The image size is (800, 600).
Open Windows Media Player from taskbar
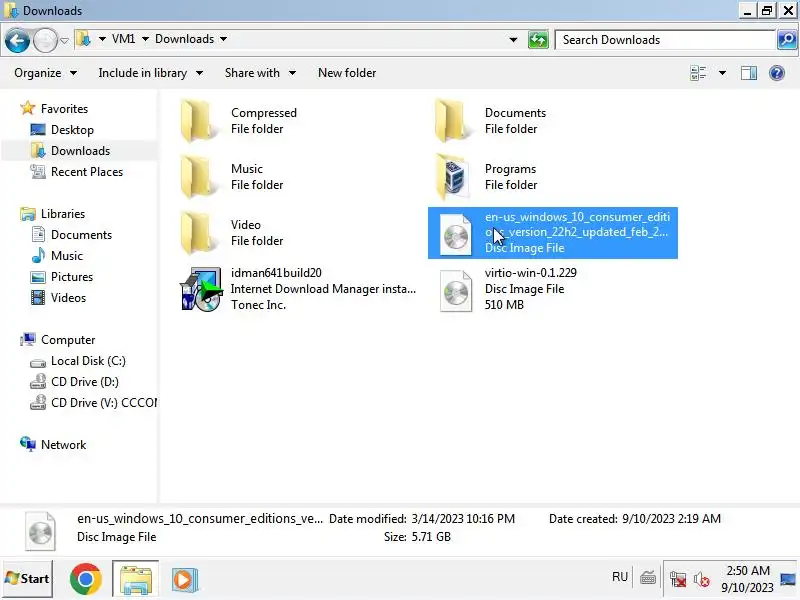tap(184, 580)
